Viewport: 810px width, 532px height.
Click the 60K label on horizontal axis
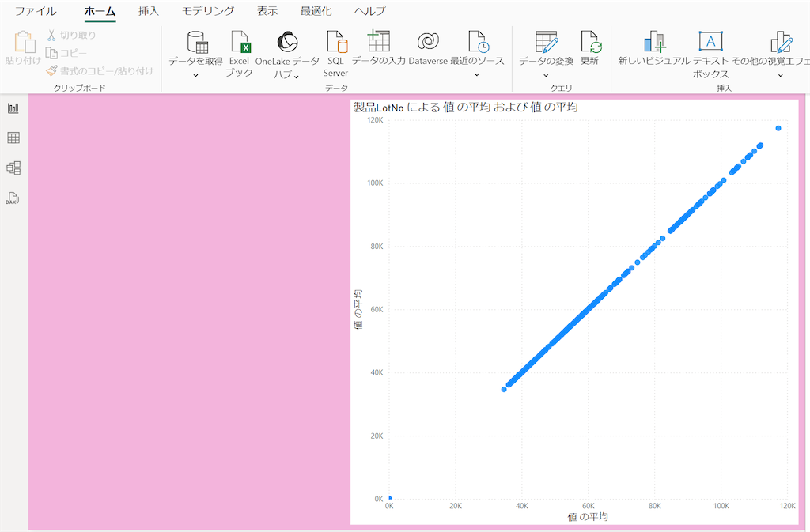point(589,506)
